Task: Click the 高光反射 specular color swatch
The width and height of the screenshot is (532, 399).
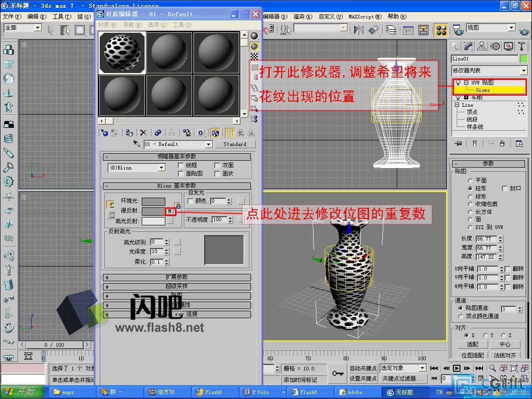Action: 153,221
